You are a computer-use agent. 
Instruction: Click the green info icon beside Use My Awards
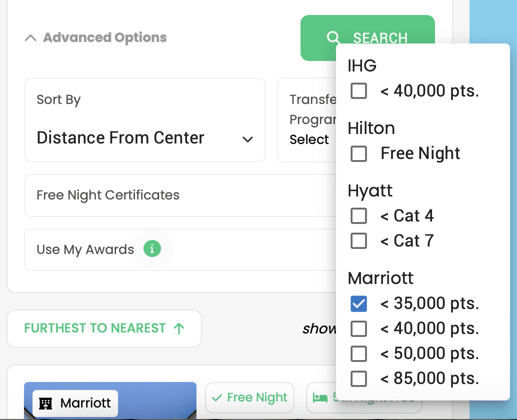pos(152,248)
